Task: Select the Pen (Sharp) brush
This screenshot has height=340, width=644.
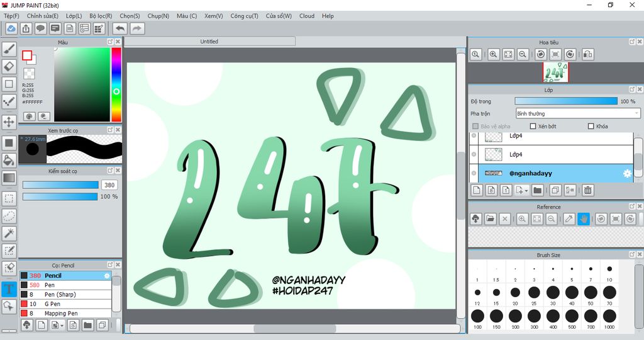Action: pyautogui.click(x=65, y=295)
